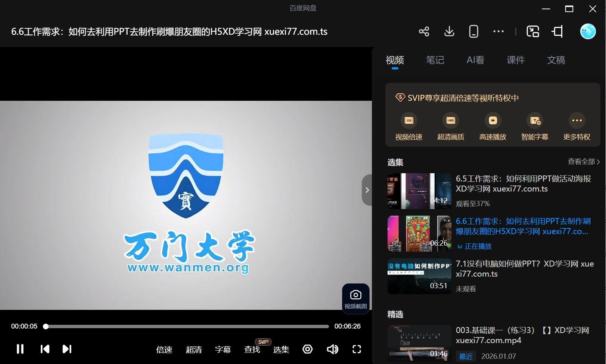Open the 超清 quality selector
This screenshot has width=606, height=364.
coord(194,350)
